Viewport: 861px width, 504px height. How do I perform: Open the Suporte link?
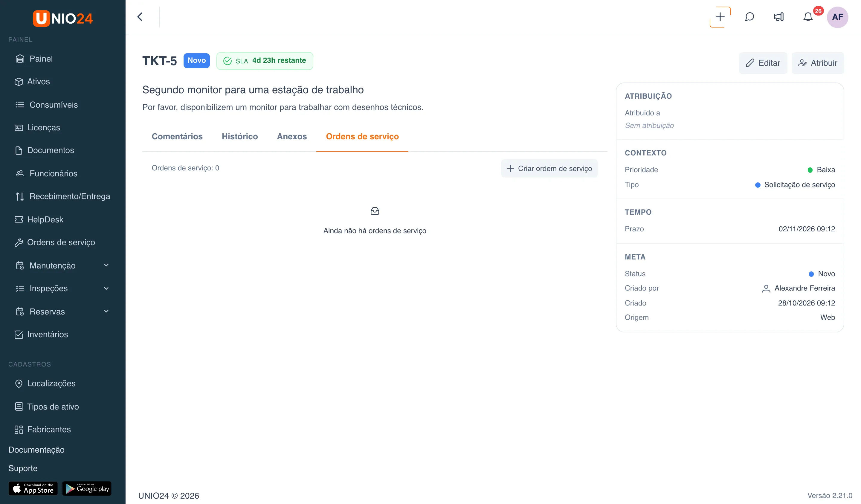[23, 468]
